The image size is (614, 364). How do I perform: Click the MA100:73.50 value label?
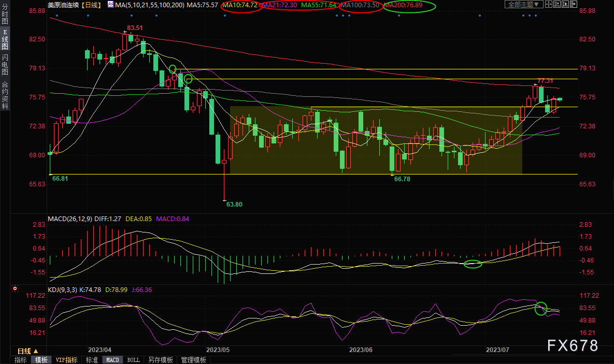(x=360, y=5)
